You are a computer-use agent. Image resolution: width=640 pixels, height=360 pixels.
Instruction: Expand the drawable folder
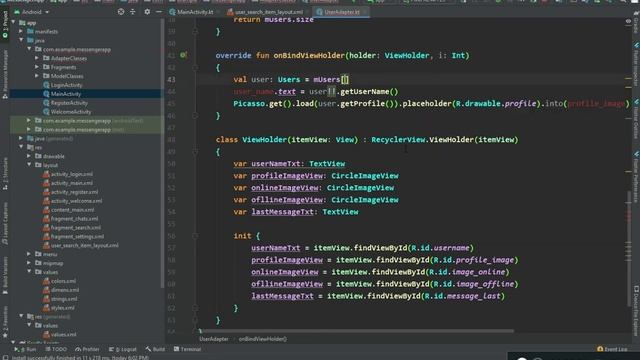tap(29, 156)
